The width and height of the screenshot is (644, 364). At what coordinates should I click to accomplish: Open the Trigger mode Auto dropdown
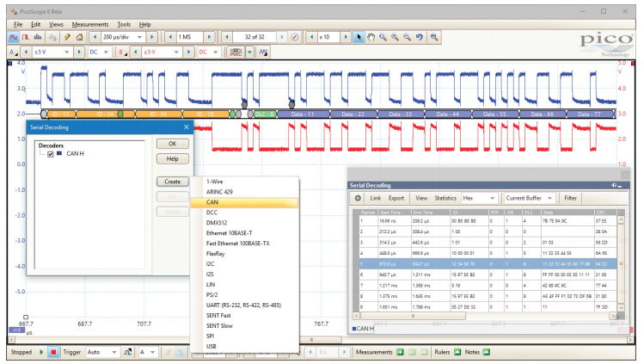[114, 352]
